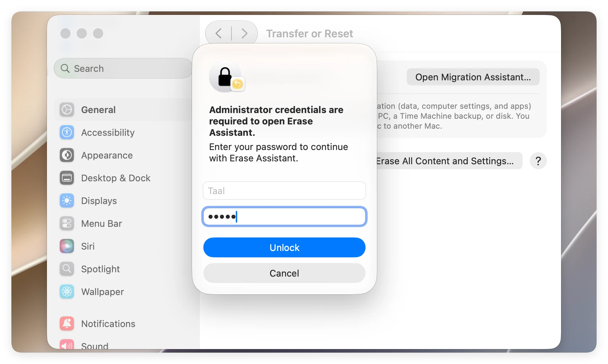Screen dimensions: 608x364
Task: Click the search magnifier icon
Action: pyautogui.click(x=65, y=68)
